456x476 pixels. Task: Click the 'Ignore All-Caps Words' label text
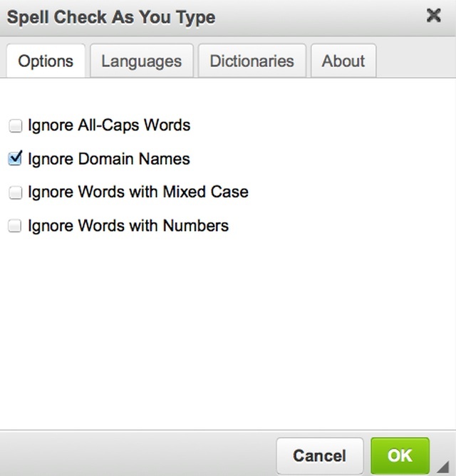coord(109,125)
